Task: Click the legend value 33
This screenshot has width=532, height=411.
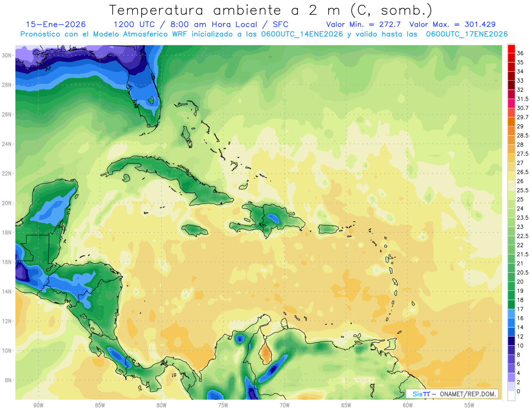Action: (520, 81)
